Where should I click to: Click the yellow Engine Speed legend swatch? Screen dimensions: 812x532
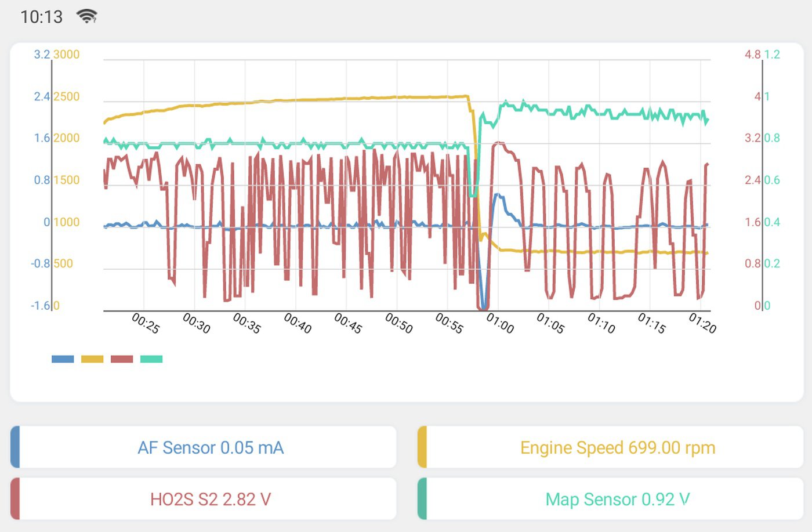click(92, 359)
